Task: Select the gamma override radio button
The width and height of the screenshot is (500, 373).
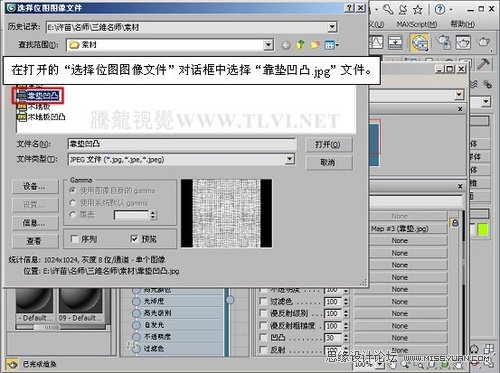Action: 72,215
